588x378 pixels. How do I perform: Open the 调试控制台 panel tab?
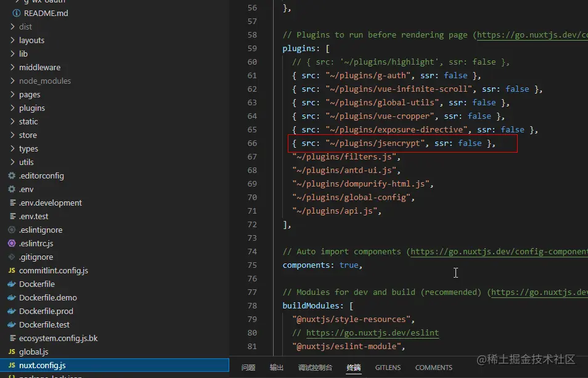point(315,368)
